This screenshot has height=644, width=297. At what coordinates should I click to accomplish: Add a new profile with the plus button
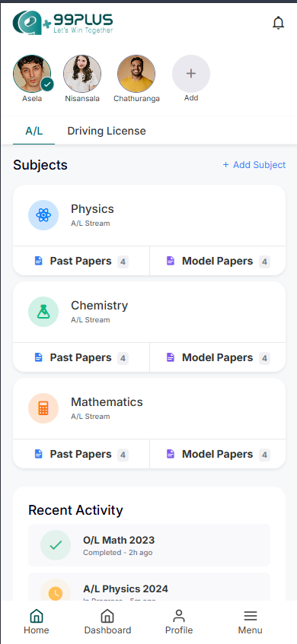click(191, 74)
